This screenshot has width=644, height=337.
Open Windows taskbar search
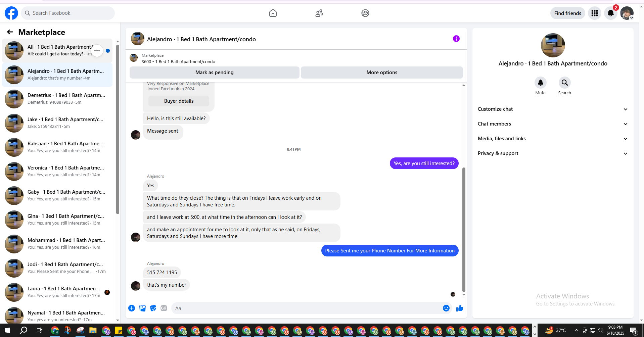click(x=24, y=330)
